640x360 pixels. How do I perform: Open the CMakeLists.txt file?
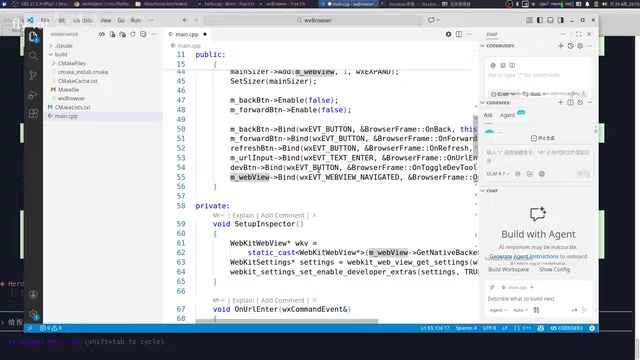tap(73, 107)
